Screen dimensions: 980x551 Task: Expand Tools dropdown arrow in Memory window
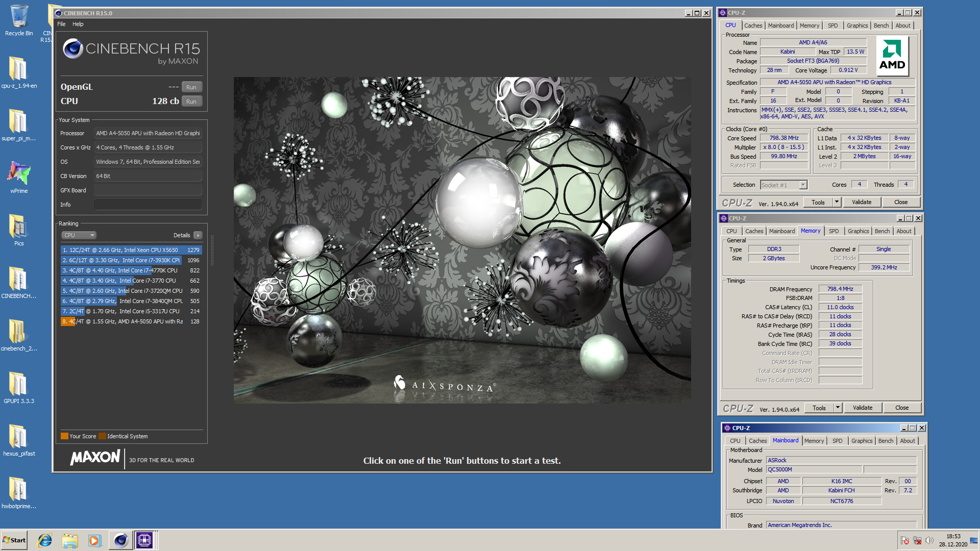click(838, 408)
